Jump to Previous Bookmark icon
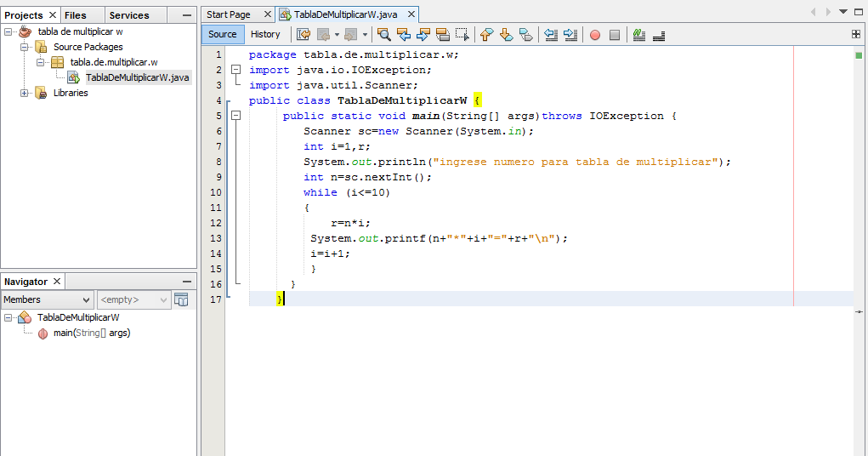The width and height of the screenshot is (868, 456). tap(486, 34)
